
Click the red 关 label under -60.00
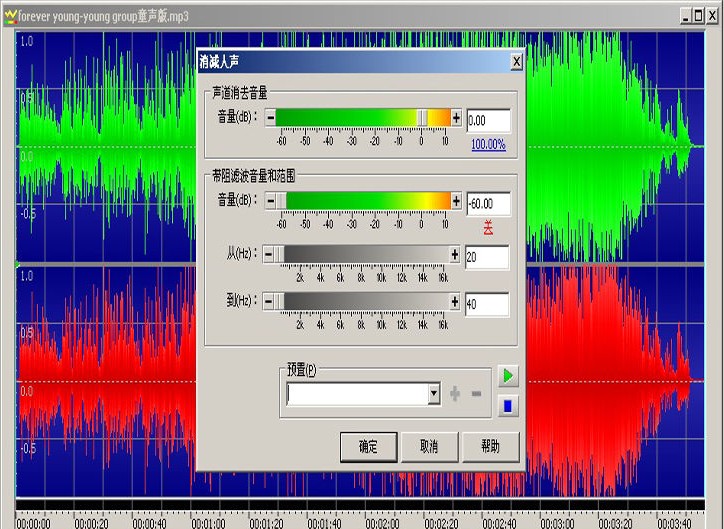488,227
